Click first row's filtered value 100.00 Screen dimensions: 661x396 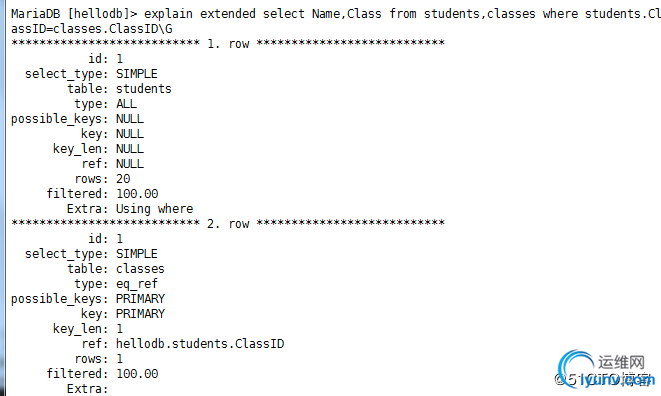tap(137, 194)
